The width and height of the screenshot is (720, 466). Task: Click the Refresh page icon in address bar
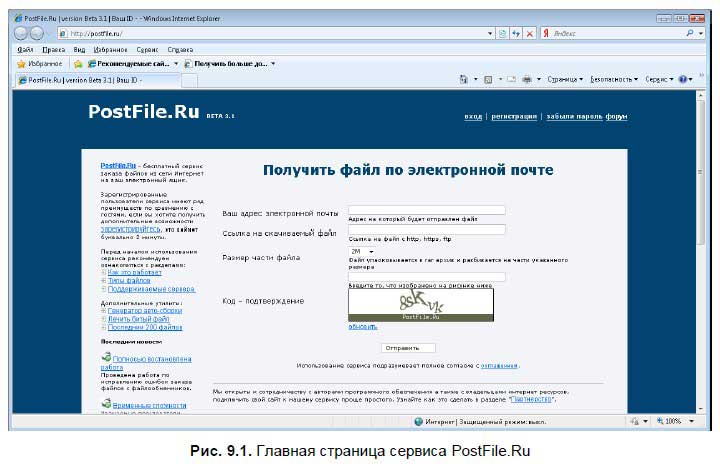click(x=515, y=33)
